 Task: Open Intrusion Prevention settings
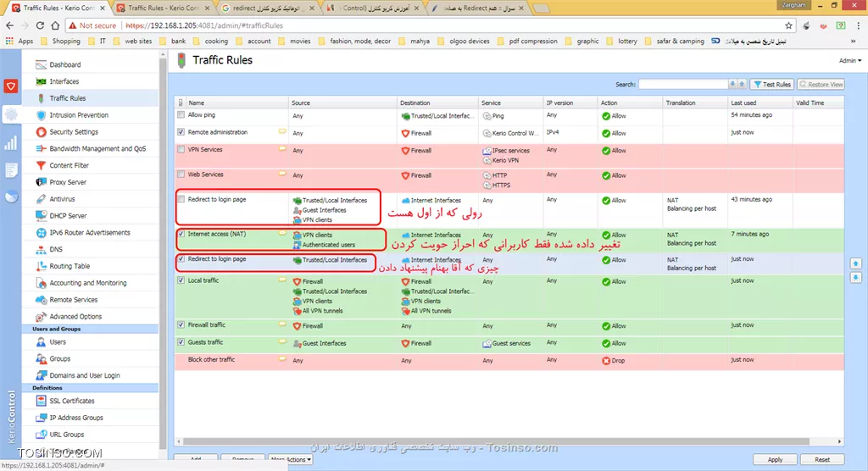pos(79,115)
